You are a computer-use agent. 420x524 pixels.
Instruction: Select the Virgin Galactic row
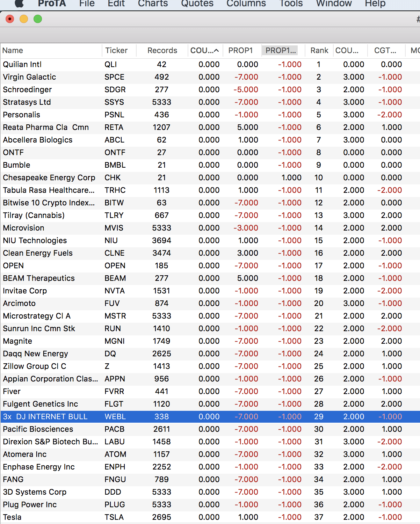point(210,77)
